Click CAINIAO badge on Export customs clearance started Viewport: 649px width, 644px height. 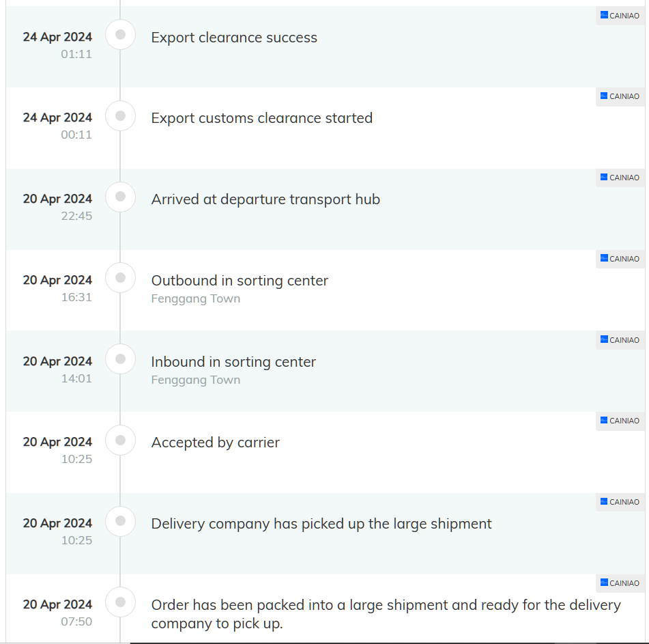620,96
